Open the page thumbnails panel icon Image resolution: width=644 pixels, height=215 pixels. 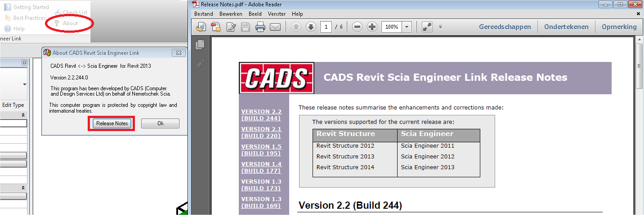click(x=200, y=44)
